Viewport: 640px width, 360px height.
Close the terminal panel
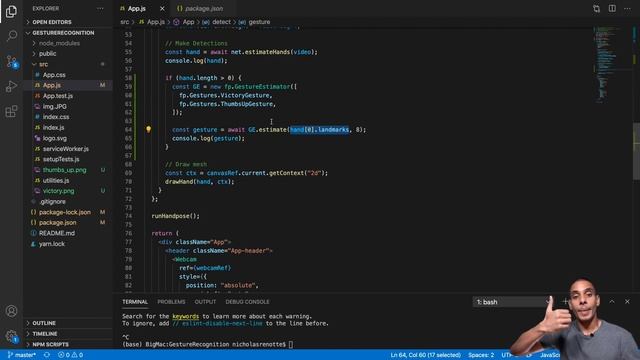[627, 302]
